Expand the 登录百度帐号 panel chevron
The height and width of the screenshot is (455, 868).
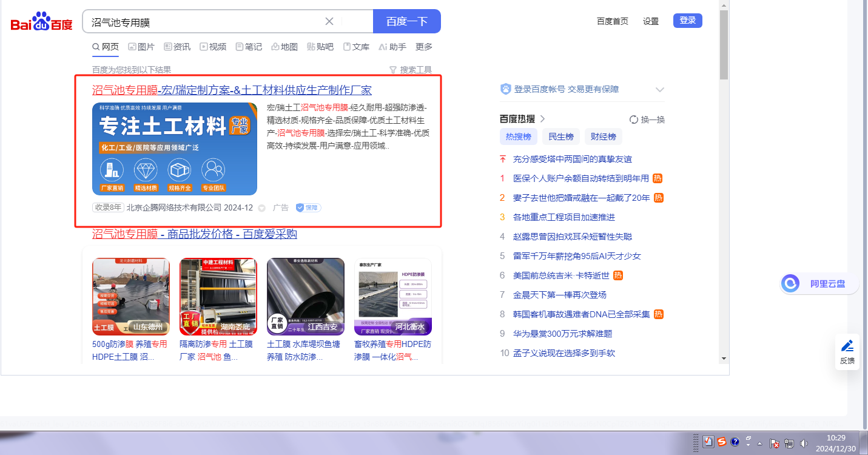click(660, 90)
